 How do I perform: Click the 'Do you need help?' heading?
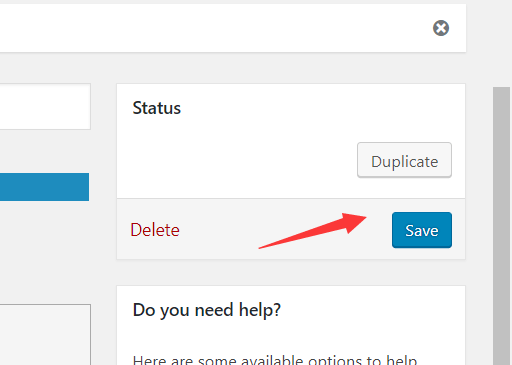pyautogui.click(x=207, y=310)
